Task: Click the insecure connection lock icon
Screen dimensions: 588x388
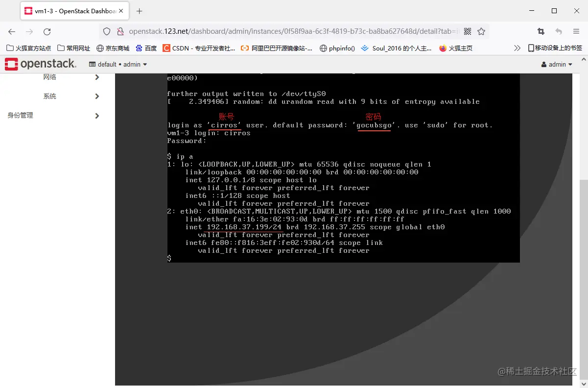Action: pyautogui.click(x=120, y=31)
